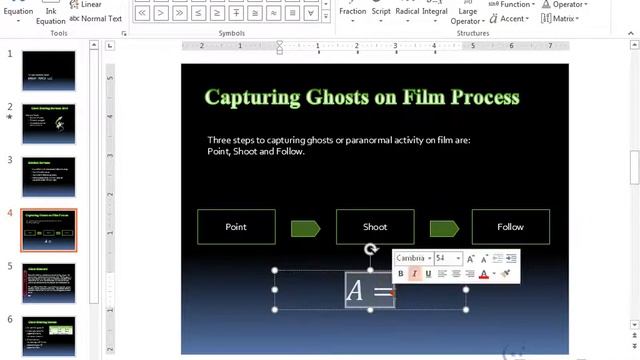The image size is (640, 360).
Task: Toggle Bold in the mini toolbar
Action: [x=400, y=273]
